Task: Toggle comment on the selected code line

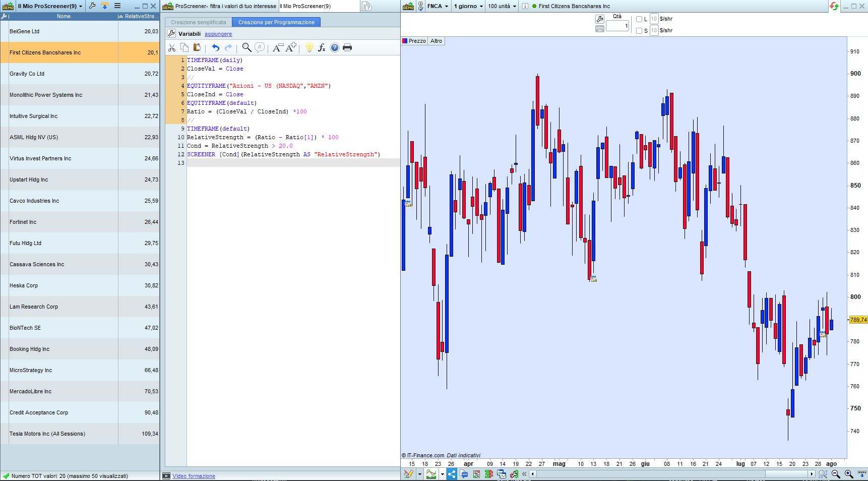Action: [x=260, y=47]
